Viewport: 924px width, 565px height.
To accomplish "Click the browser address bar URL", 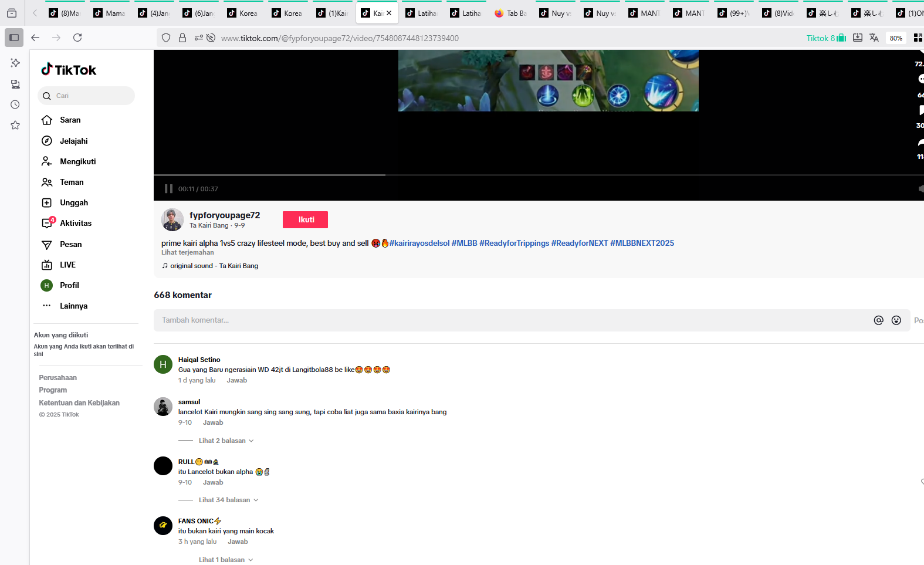I will (x=340, y=38).
